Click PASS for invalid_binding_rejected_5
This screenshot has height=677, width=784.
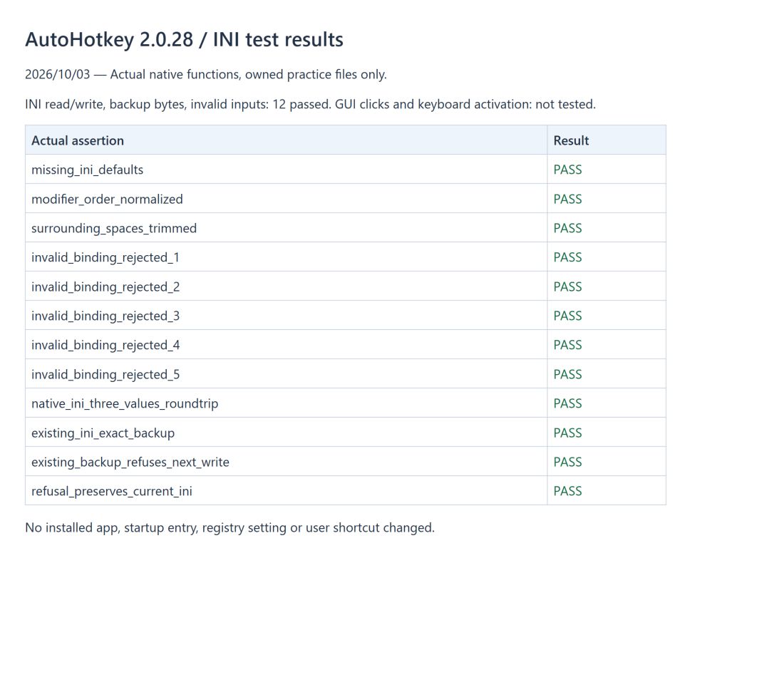tap(567, 375)
